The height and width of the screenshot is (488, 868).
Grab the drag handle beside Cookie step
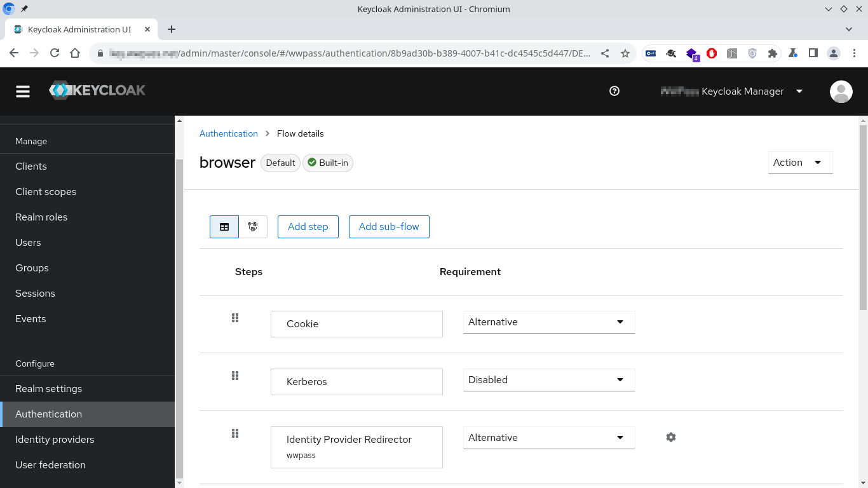(234, 318)
